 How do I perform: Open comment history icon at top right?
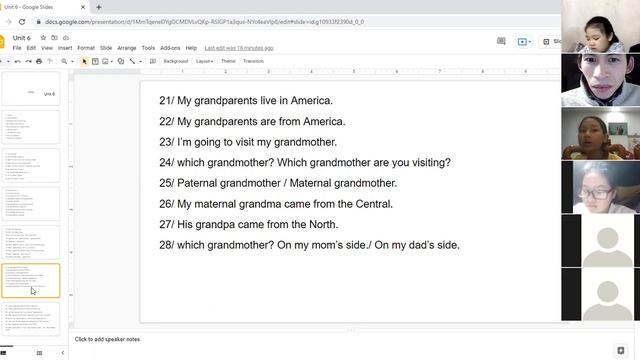(x=501, y=41)
